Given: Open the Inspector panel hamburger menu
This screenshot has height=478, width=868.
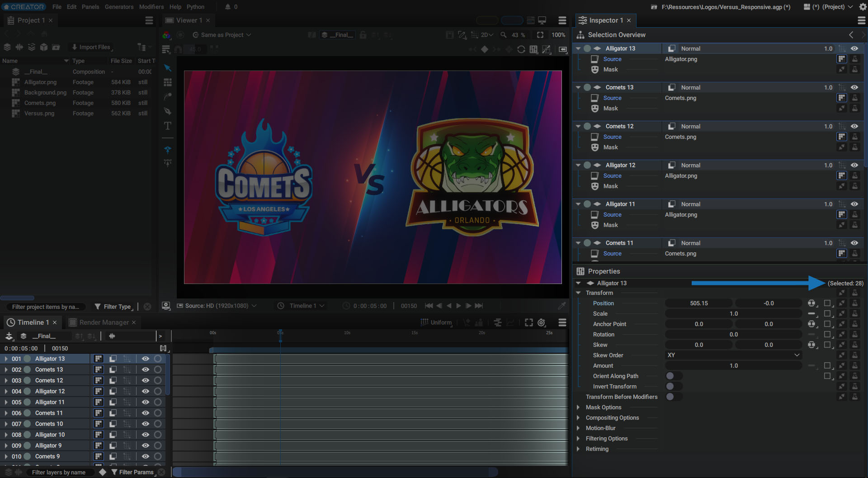Looking at the screenshot, I should (862, 20).
